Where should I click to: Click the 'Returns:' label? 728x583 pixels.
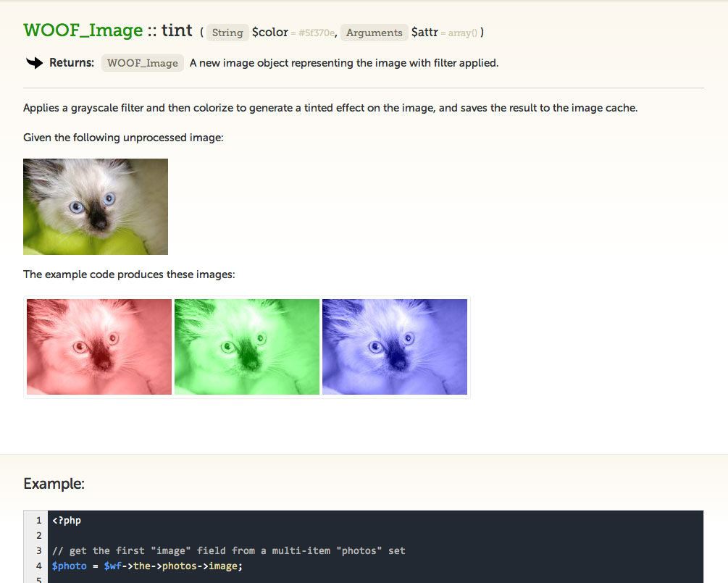tap(72, 63)
